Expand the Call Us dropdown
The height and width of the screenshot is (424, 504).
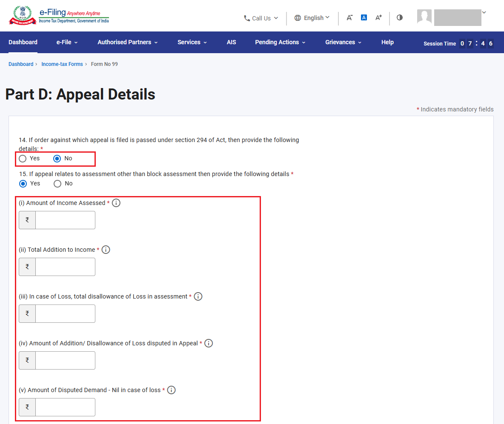click(261, 18)
